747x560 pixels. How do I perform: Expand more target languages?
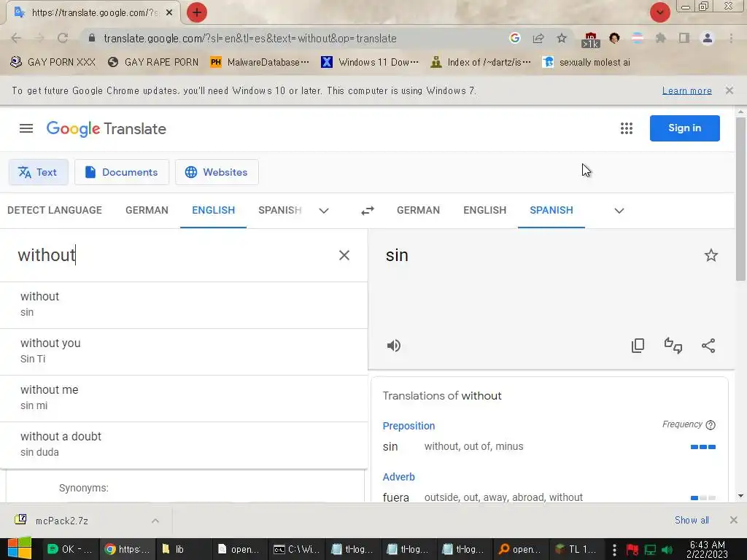(x=619, y=211)
